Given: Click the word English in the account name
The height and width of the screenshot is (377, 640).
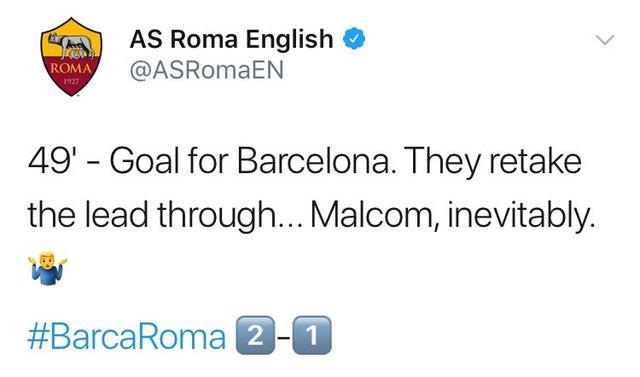Looking at the screenshot, I should (289, 40).
